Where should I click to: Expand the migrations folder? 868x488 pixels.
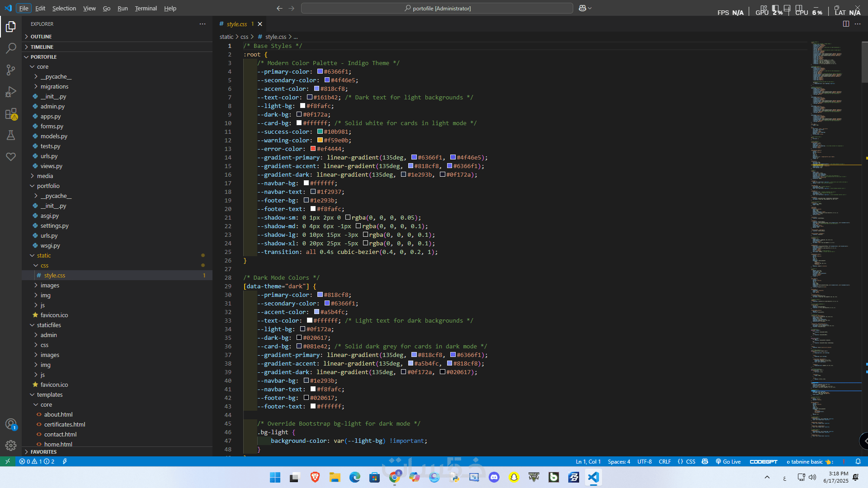pyautogui.click(x=54, y=86)
